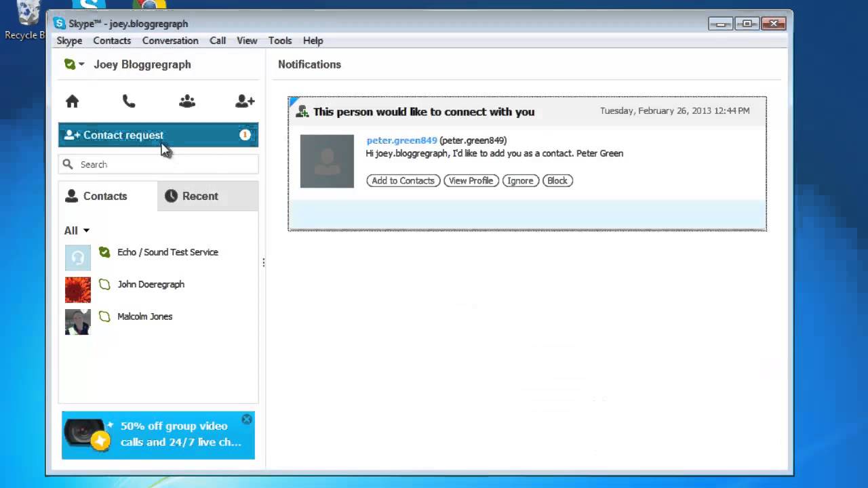Select Echo / Sound Test Service contact
This screenshot has height=488, width=868.
point(158,257)
